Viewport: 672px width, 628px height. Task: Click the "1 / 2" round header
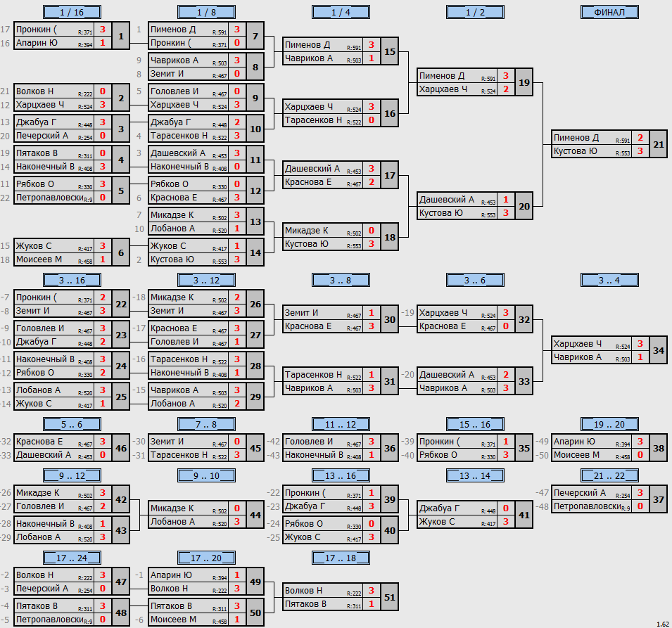(x=475, y=12)
